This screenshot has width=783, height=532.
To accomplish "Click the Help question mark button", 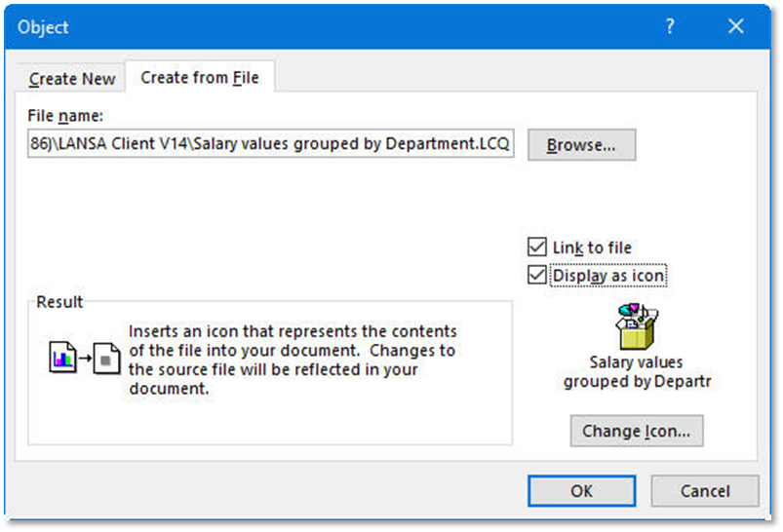I will pos(670,27).
